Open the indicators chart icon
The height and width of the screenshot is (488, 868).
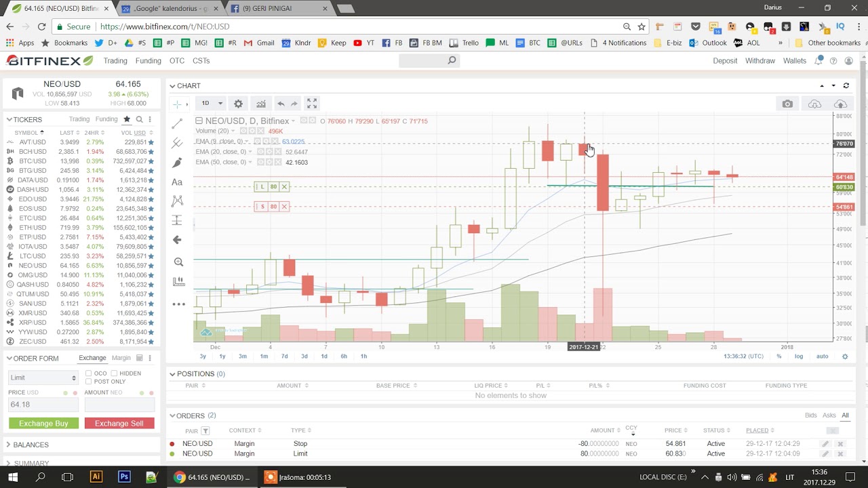[x=261, y=104]
